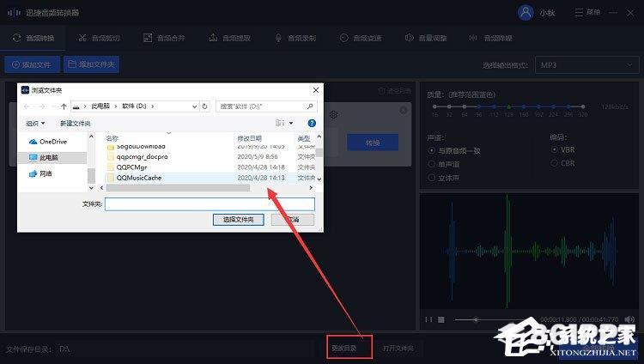The image size is (644, 364).
Task: Click the refresh icon beside address bar
Action: (x=205, y=106)
